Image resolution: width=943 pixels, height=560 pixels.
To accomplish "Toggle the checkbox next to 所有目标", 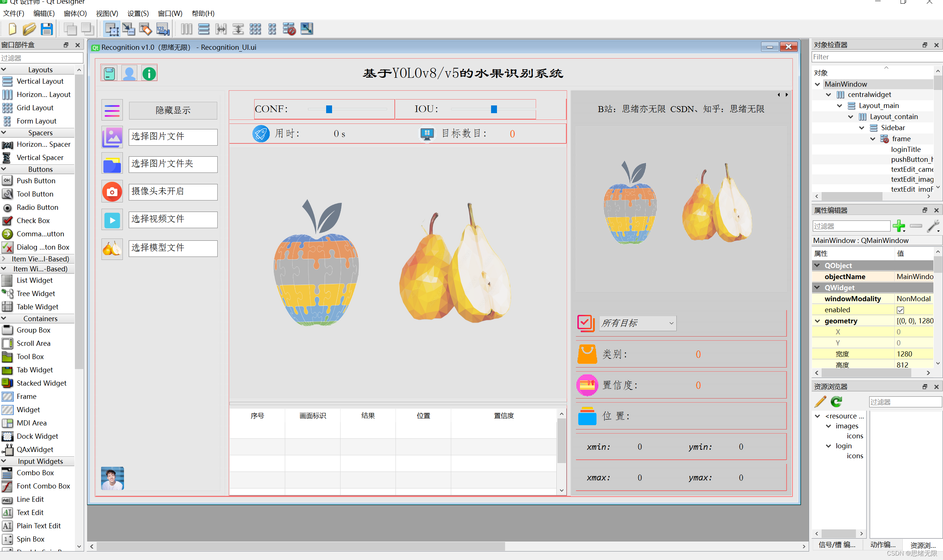I will (x=585, y=323).
